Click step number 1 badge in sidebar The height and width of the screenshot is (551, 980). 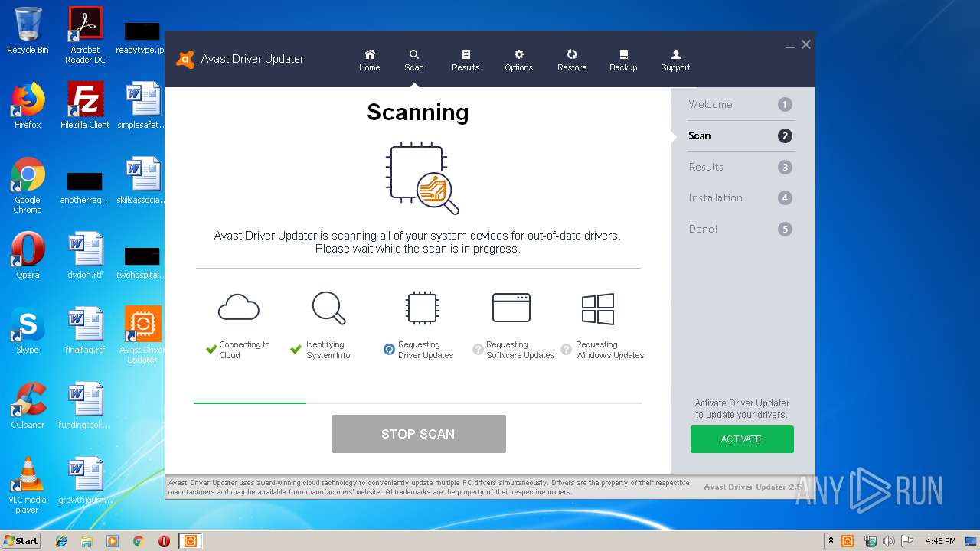785,105
